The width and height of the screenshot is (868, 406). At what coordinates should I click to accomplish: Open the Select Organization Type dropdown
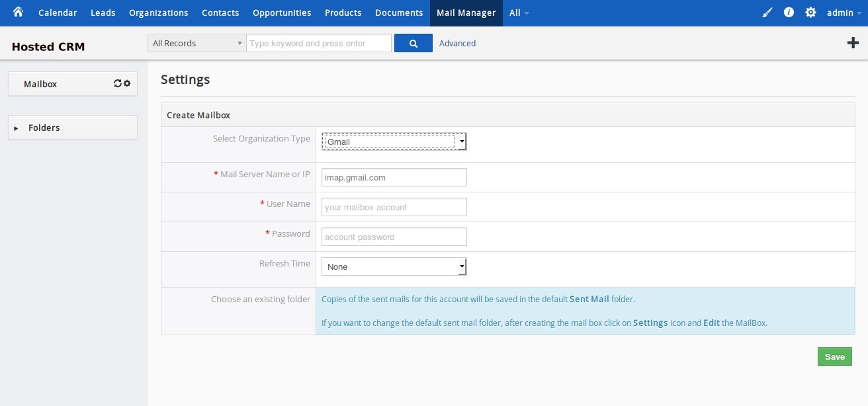394,142
